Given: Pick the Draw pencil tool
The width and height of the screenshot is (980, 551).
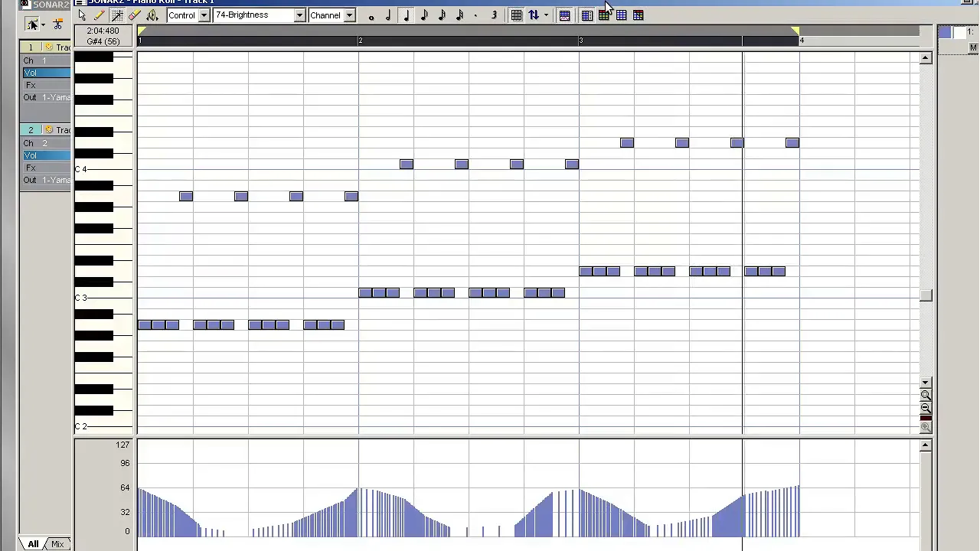Looking at the screenshot, I should coord(100,15).
